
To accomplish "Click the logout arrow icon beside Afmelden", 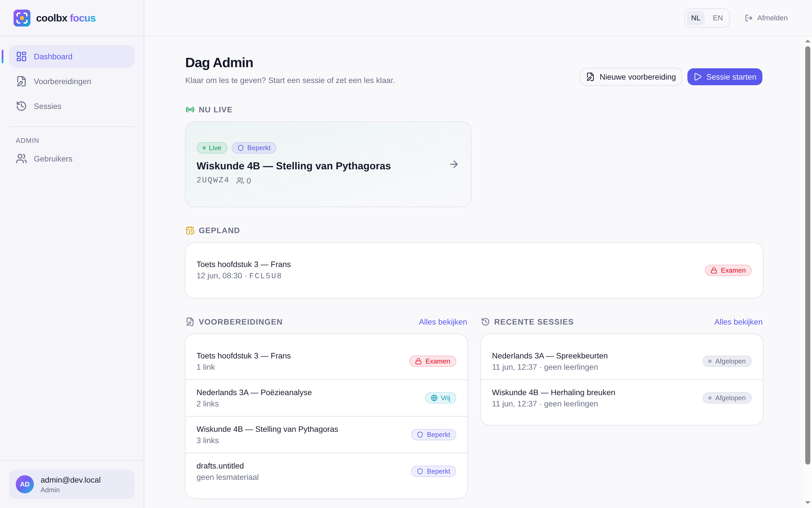I will click(x=749, y=18).
